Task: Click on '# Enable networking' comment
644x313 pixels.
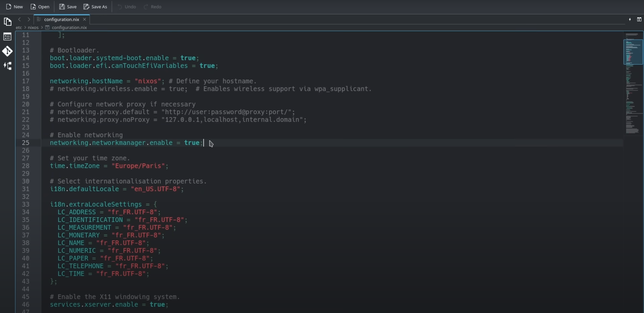Action: click(86, 135)
